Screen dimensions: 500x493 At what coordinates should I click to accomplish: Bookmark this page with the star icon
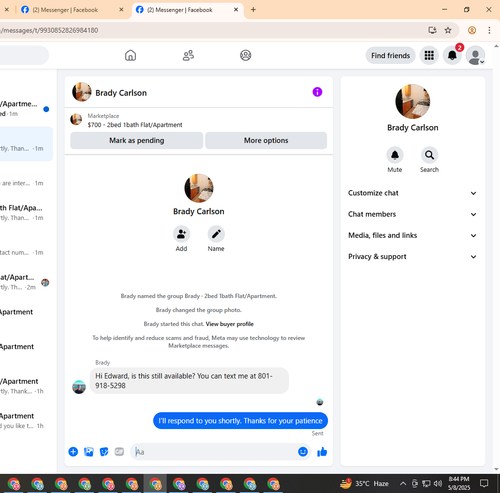point(448,30)
